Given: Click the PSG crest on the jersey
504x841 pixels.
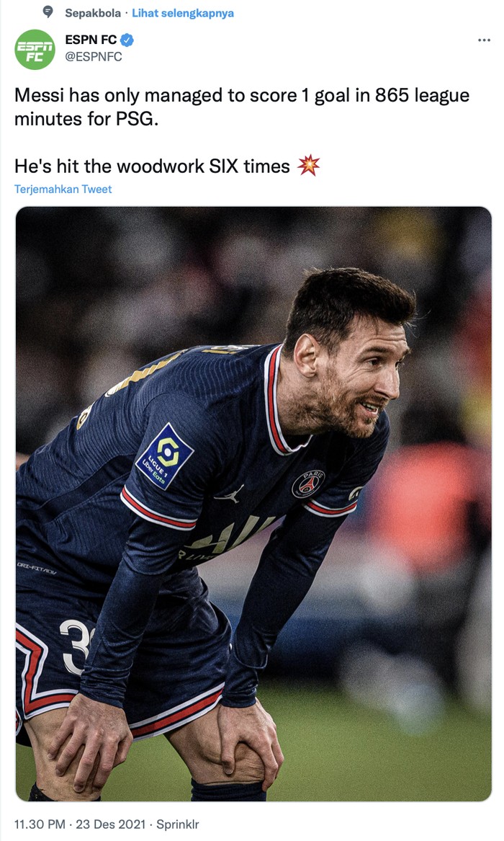Looking at the screenshot, I should [307, 484].
